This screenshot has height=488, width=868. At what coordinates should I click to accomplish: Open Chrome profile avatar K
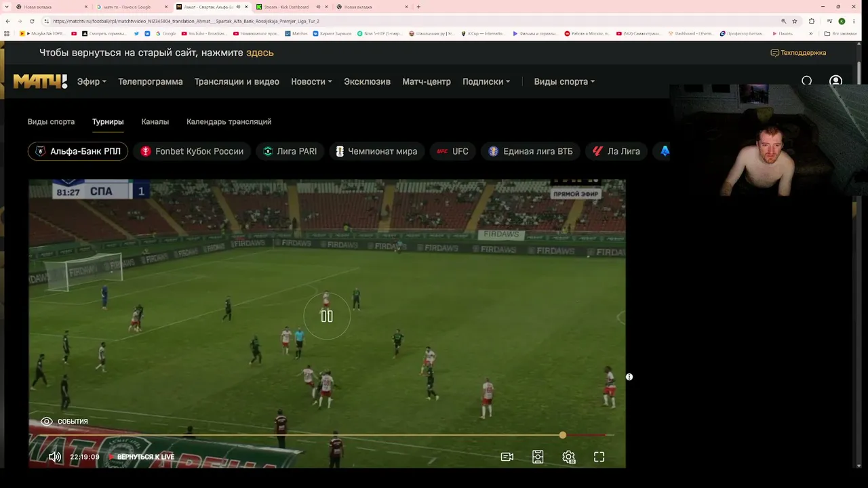(x=842, y=21)
